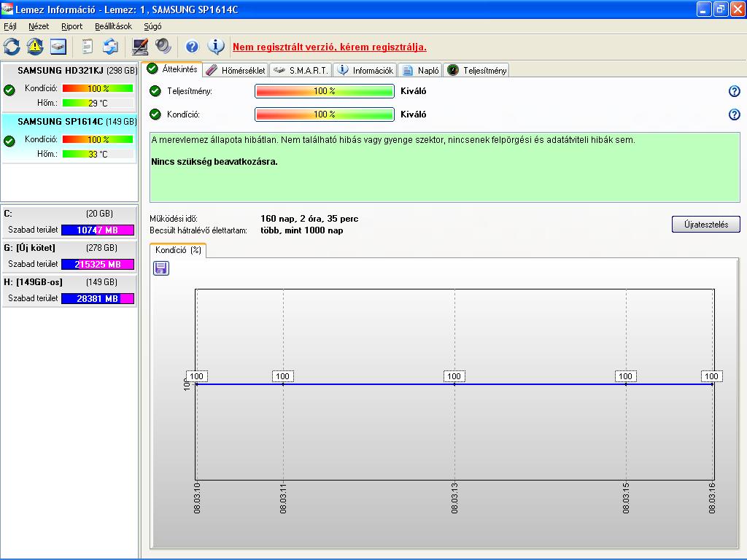The height and width of the screenshot is (560, 747).
Task: Open the Nézet menu
Action: pyautogui.click(x=39, y=26)
